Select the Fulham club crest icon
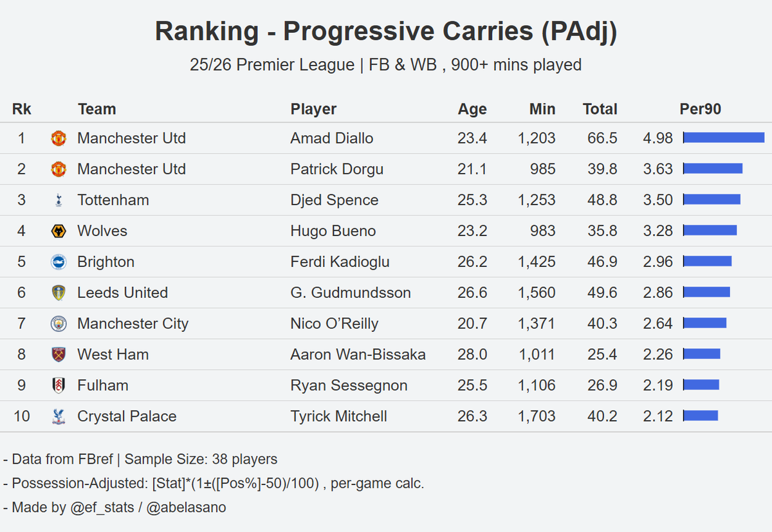Screen dimensions: 772x532 coord(59,385)
